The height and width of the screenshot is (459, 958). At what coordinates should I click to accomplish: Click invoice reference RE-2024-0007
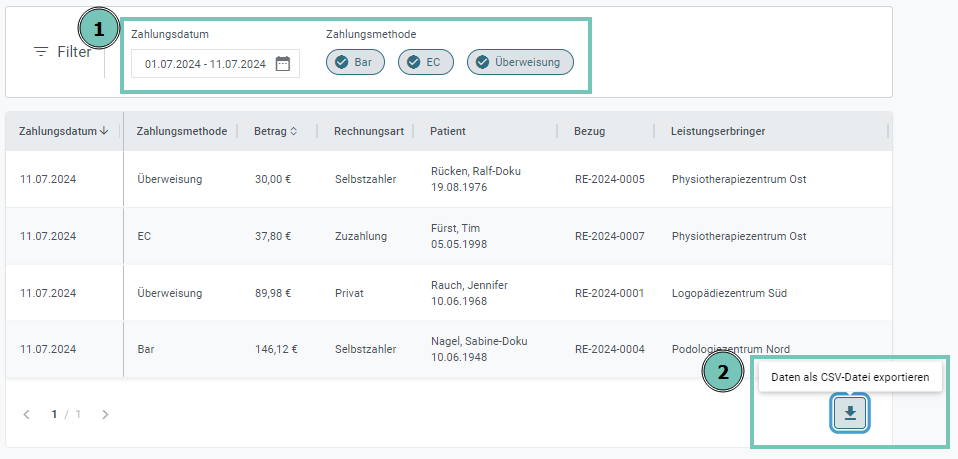pyautogui.click(x=609, y=236)
